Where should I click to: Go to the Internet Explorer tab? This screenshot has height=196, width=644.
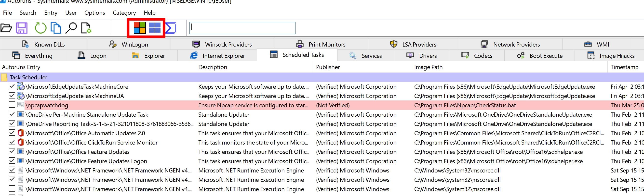pyautogui.click(x=217, y=56)
